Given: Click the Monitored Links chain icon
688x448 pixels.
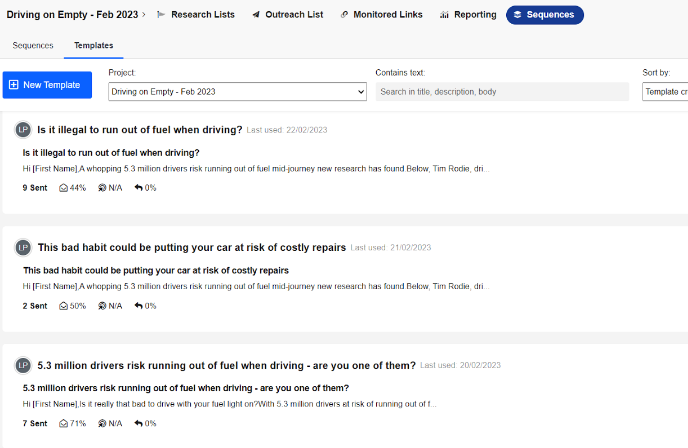Looking at the screenshot, I should (344, 15).
